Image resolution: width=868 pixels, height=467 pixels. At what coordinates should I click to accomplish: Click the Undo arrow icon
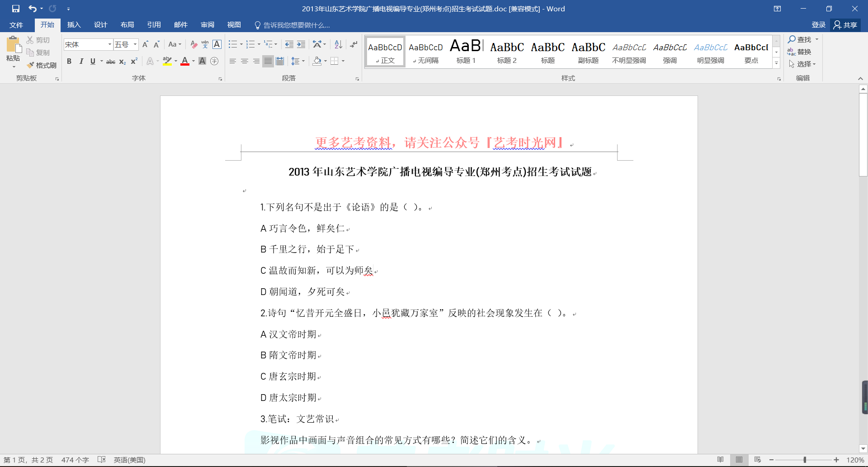click(x=32, y=9)
